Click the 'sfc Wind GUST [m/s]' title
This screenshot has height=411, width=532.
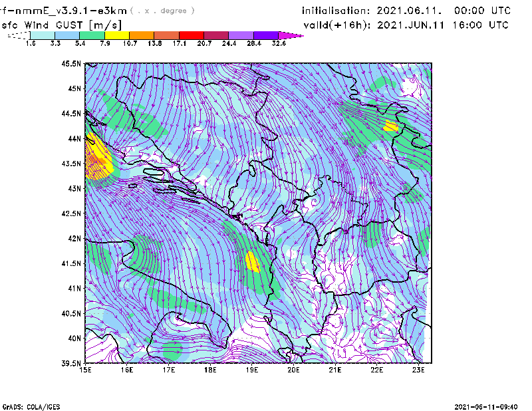[x=61, y=25]
